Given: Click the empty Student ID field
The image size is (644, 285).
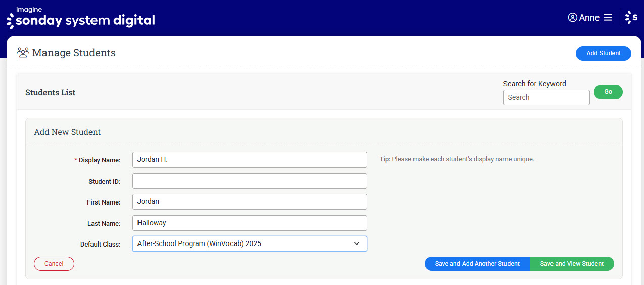Looking at the screenshot, I should tap(250, 181).
